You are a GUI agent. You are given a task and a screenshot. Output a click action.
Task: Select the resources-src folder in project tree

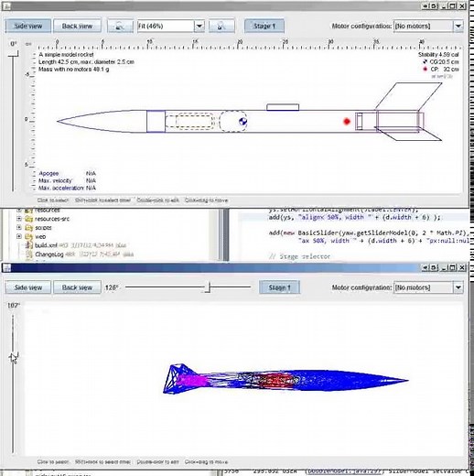click(x=52, y=219)
